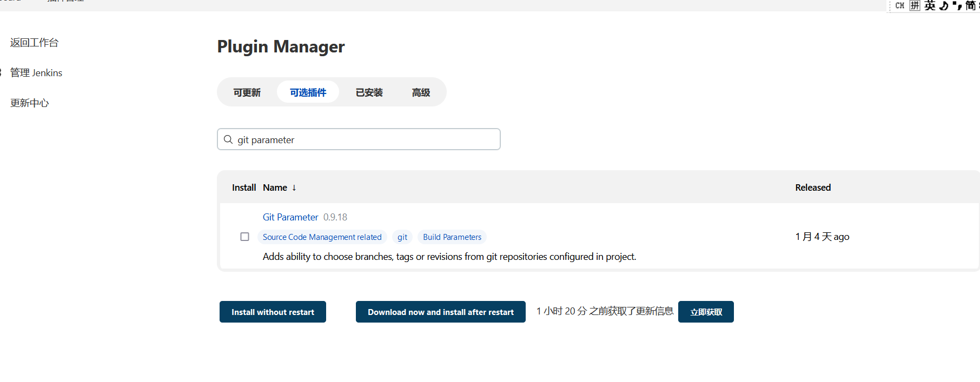The height and width of the screenshot is (382, 980).
Task: Click the plugin version 0.9.18 text
Action: tap(335, 217)
